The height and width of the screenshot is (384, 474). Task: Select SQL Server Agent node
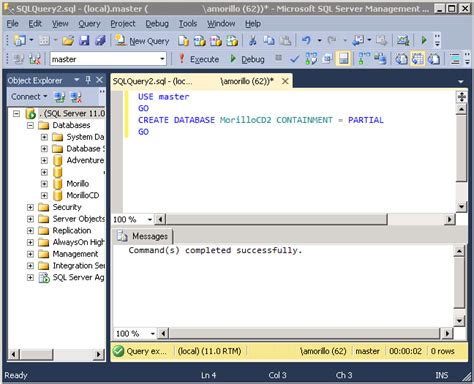click(78, 277)
